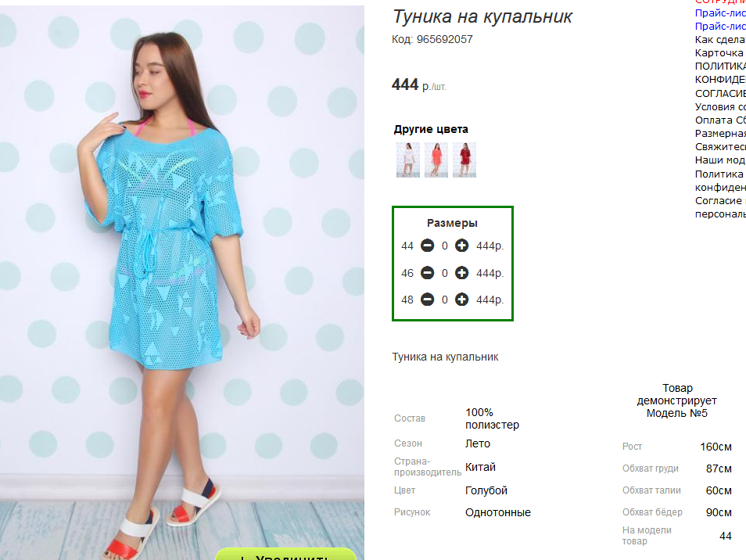Screen dimensions: 746x560
Task: Click plus icon for size 46
Action: [x=462, y=273]
